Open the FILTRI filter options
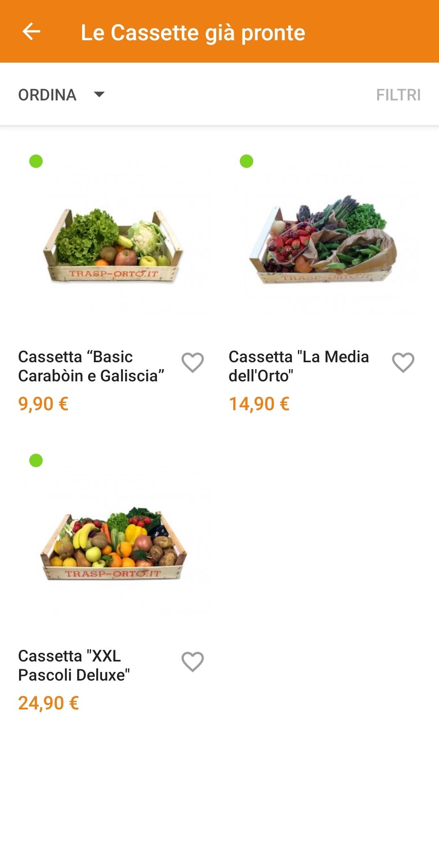 point(398,95)
